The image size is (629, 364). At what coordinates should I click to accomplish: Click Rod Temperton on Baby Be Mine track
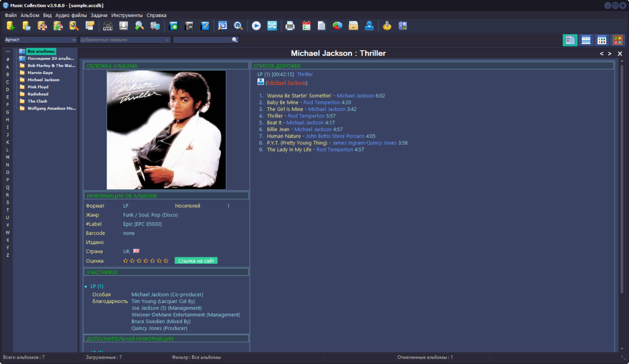click(x=322, y=102)
